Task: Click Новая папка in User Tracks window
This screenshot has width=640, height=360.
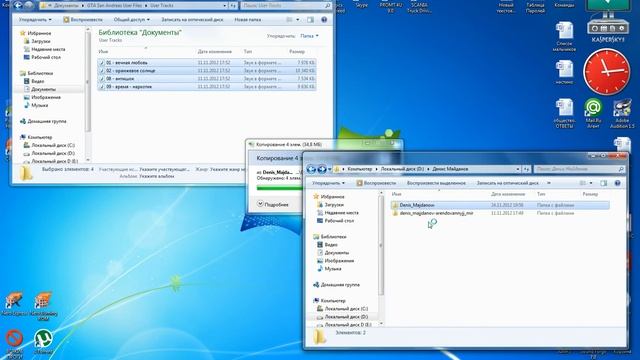Action: 247,20
